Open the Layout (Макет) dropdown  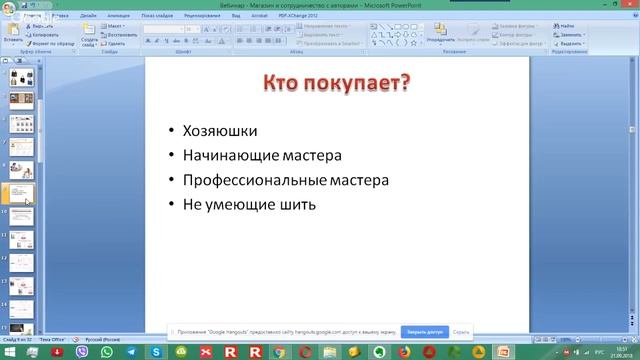[113, 26]
